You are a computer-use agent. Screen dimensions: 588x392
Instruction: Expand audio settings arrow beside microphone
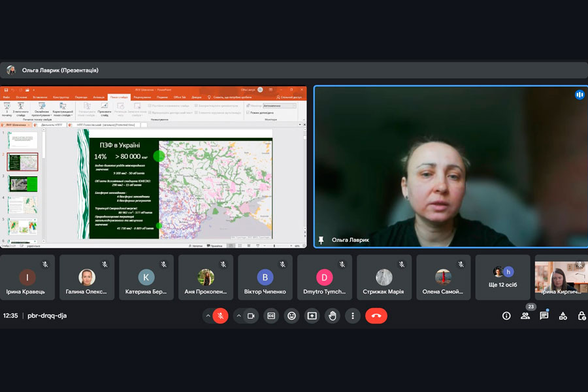pyautogui.click(x=208, y=316)
